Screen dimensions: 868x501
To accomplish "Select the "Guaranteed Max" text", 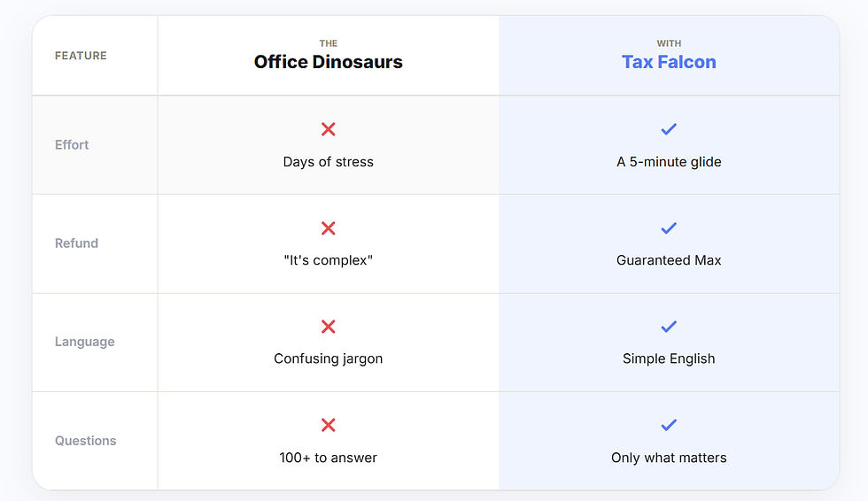I will [x=669, y=260].
